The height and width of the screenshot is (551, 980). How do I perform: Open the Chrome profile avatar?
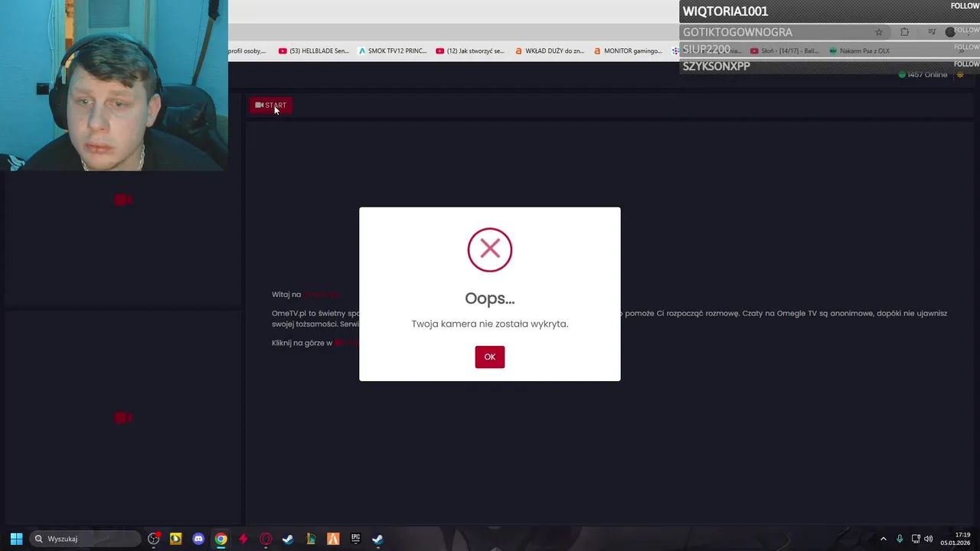pos(950,32)
